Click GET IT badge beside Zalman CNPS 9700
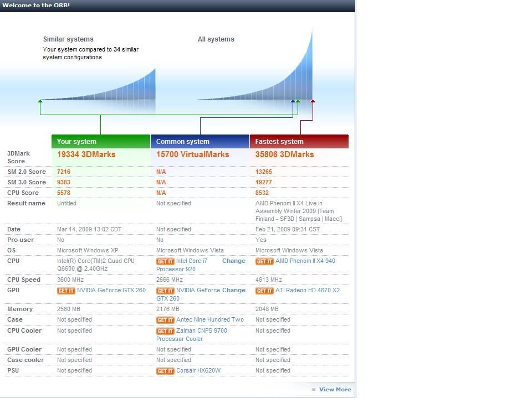The image size is (532, 398). [165, 331]
